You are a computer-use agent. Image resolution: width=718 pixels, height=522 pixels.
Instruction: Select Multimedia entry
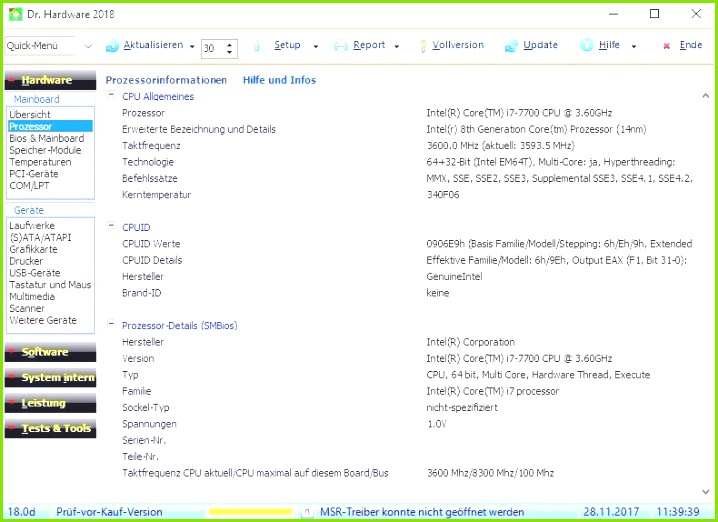32,297
